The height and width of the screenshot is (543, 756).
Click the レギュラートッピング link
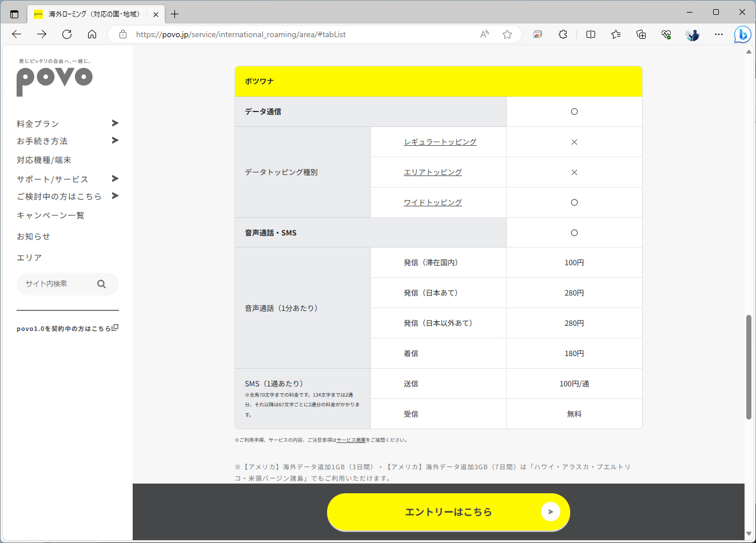(x=440, y=142)
